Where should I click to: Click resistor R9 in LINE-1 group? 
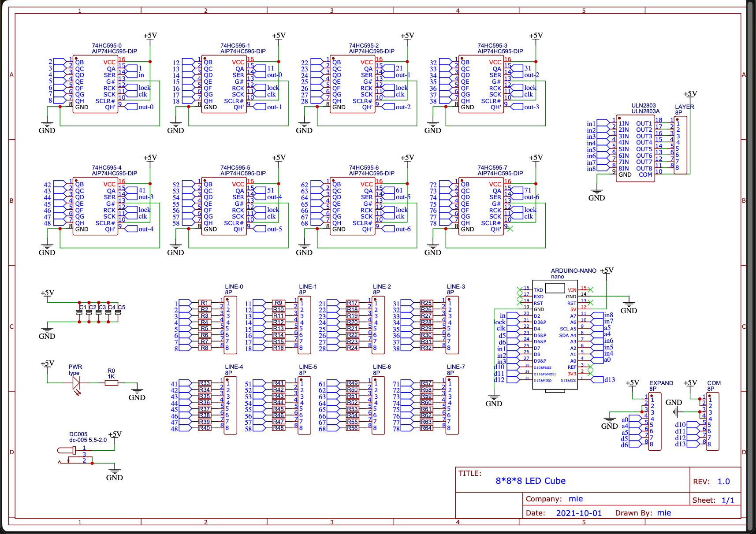click(278, 303)
